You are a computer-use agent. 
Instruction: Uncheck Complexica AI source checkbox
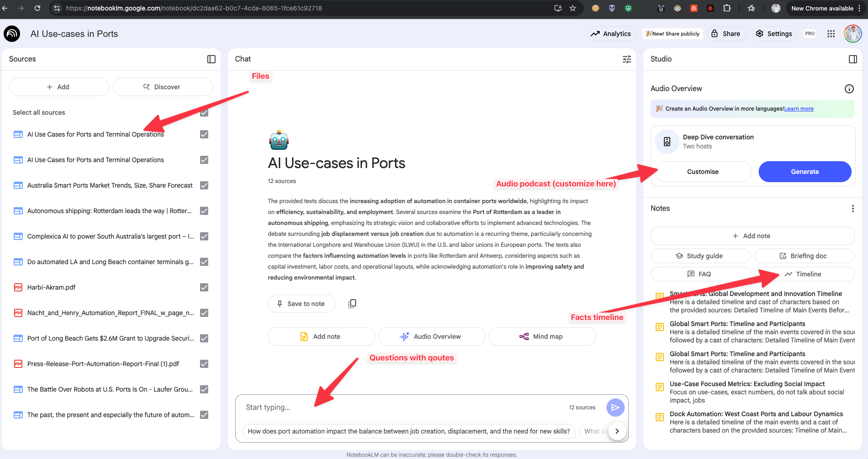tap(204, 236)
